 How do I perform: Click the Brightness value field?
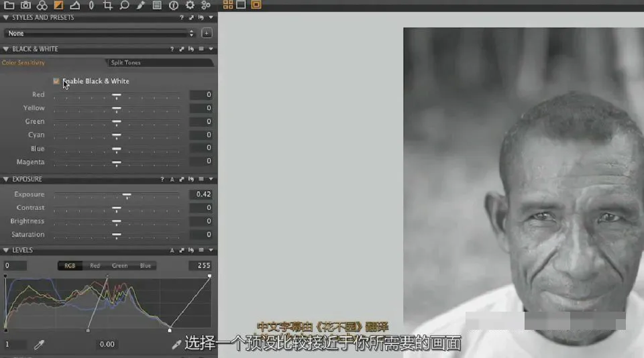201,221
